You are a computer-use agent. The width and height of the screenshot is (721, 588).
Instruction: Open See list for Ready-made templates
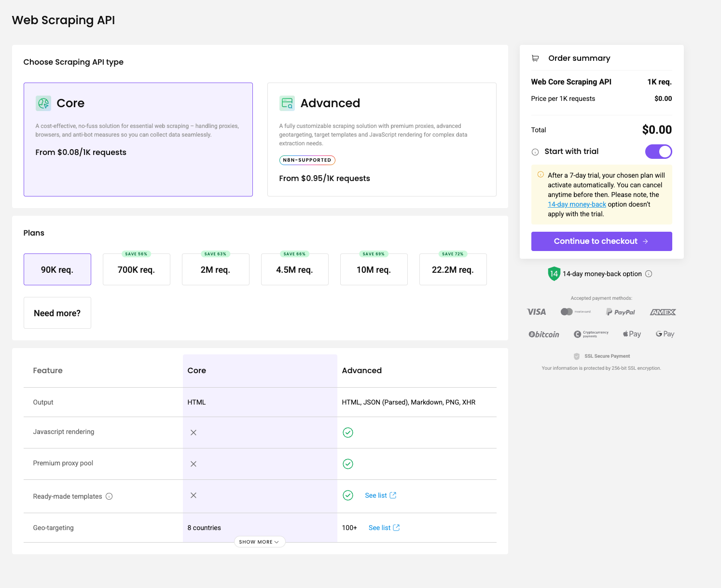point(376,495)
